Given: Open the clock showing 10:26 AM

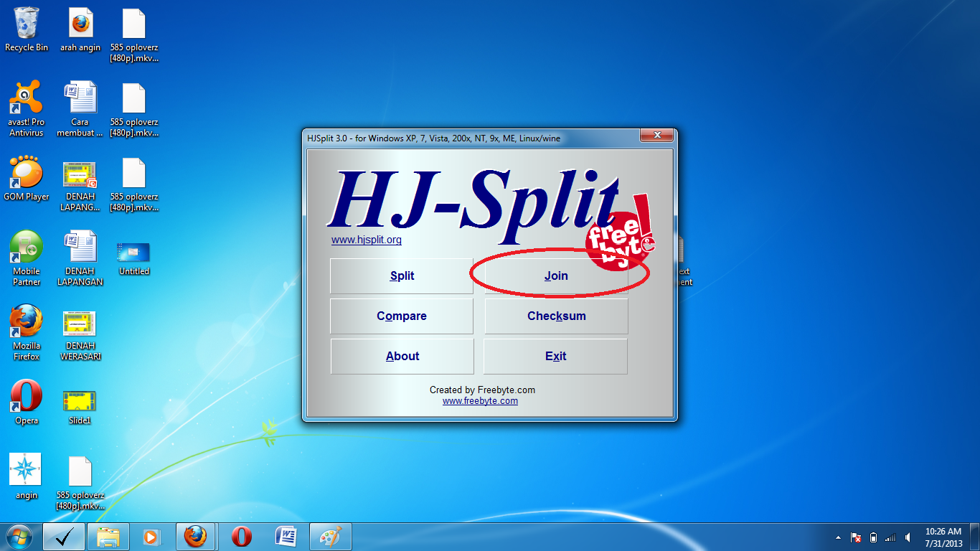Looking at the screenshot, I should (943, 537).
